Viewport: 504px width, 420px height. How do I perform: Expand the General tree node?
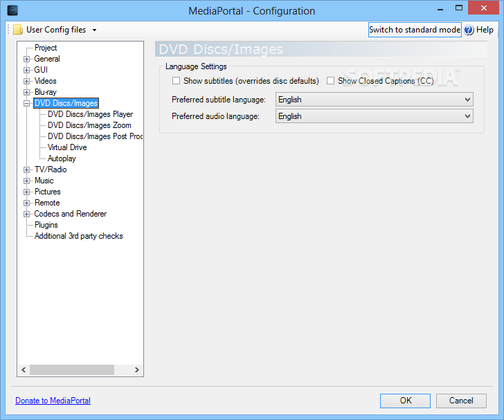point(27,59)
